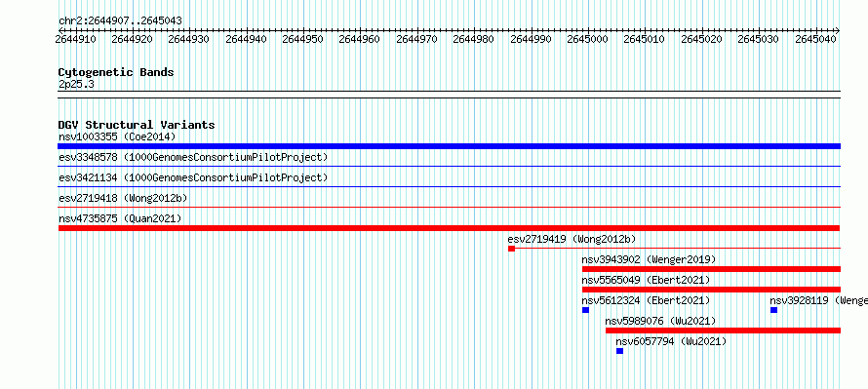Image resolution: width=868 pixels, height=389 pixels.
Task: Click the esv2719418 thin red variant line
Action: pos(449,207)
